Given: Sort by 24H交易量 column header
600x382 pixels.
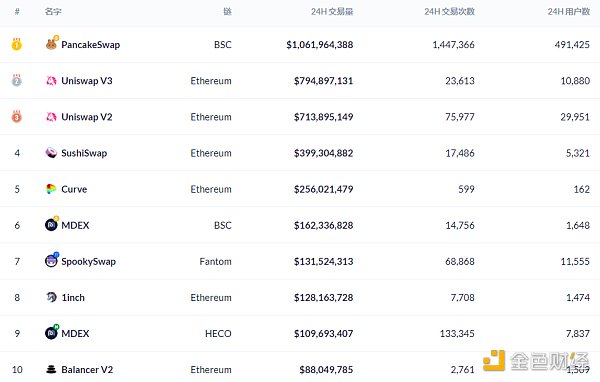Looking at the screenshot, I should pos(332,11).
